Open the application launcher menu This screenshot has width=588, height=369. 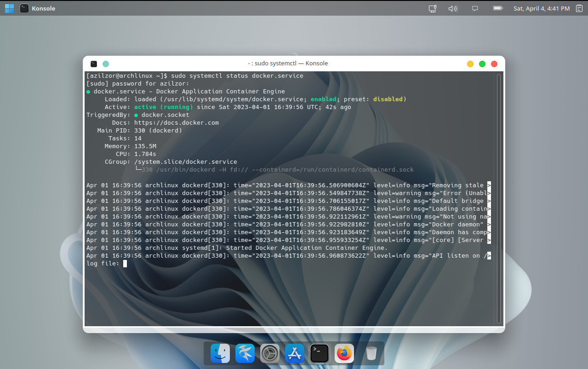pos(9,8)
